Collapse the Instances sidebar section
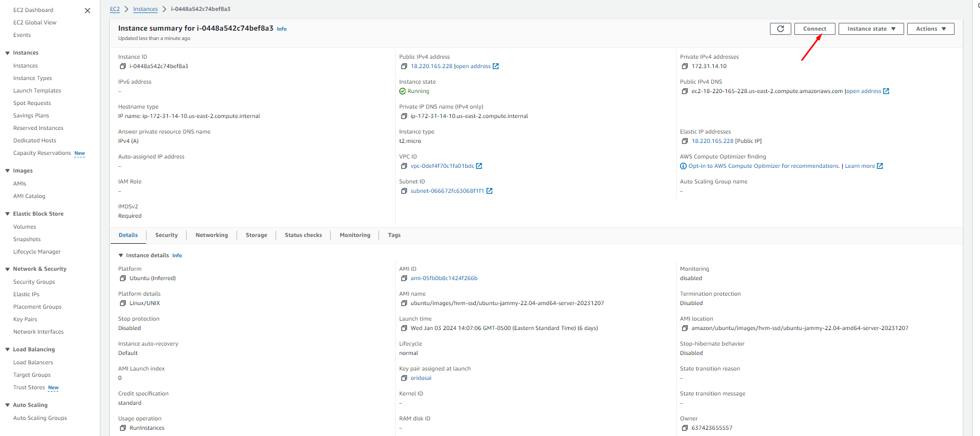This screenshot has width=980, height=436. (7, 53)
